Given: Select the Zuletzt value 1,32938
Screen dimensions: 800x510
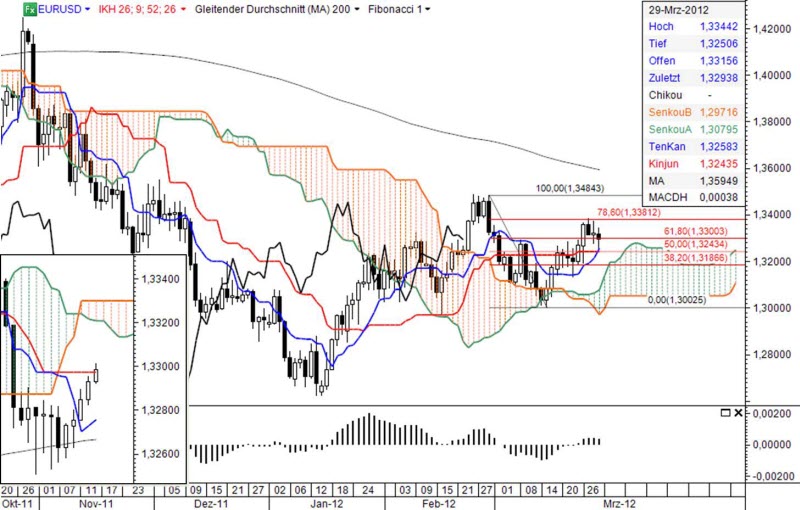Looking at the screenshot, I should 719,78.
